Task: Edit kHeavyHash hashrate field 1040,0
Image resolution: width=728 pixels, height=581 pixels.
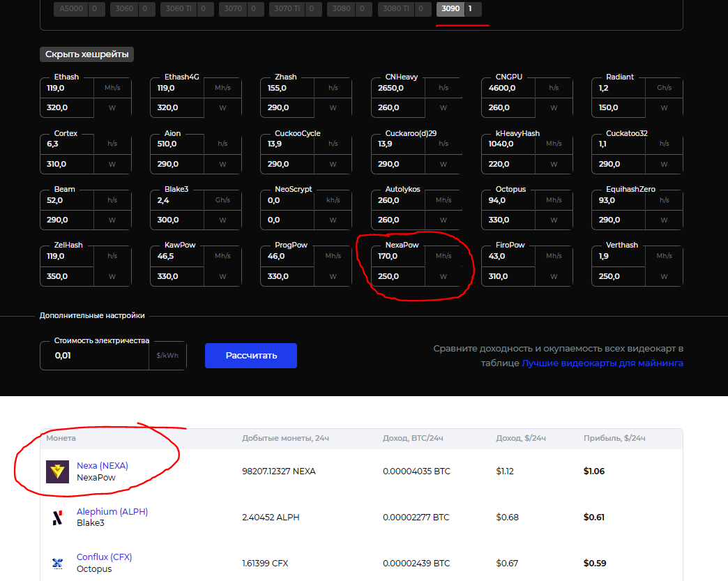Action: tap(508, 144)
